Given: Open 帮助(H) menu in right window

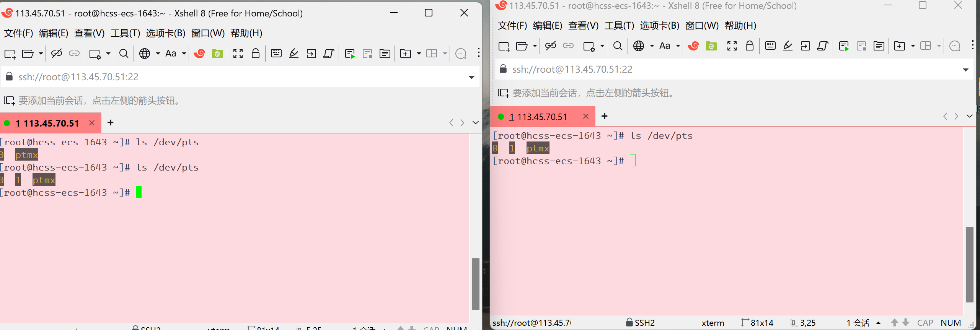Looking at the screenshot, I should (740, 26).
